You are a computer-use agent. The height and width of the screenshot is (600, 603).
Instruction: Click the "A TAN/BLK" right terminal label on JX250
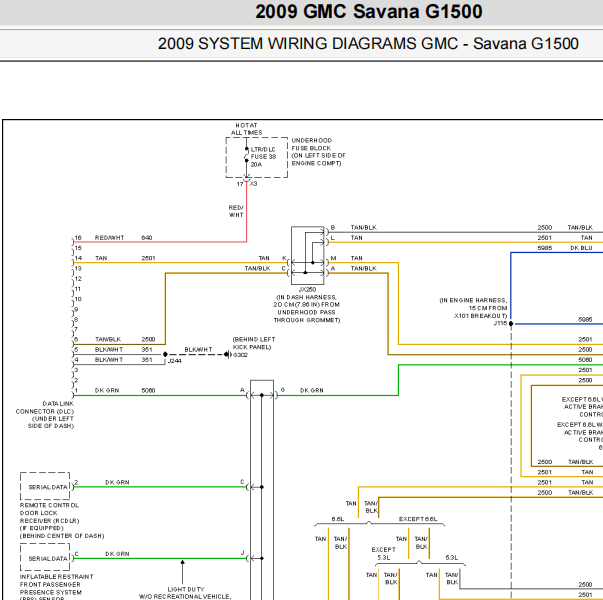tap(353, 268)
